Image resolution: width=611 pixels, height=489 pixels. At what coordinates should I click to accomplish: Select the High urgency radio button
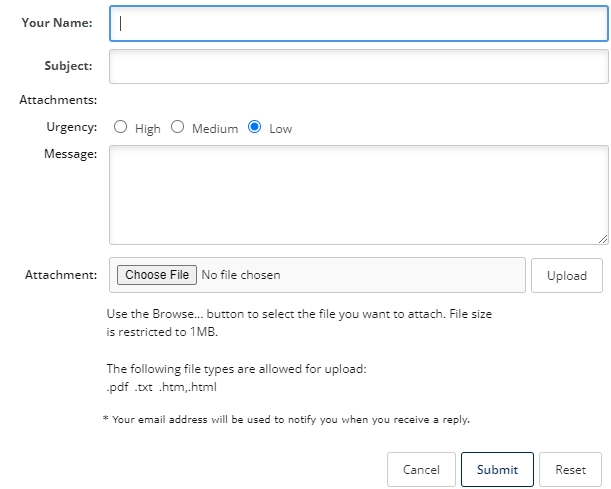(120, 127)
